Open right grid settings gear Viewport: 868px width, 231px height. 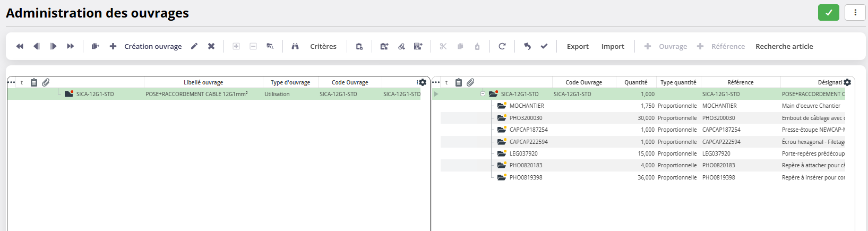pos(847,82)
